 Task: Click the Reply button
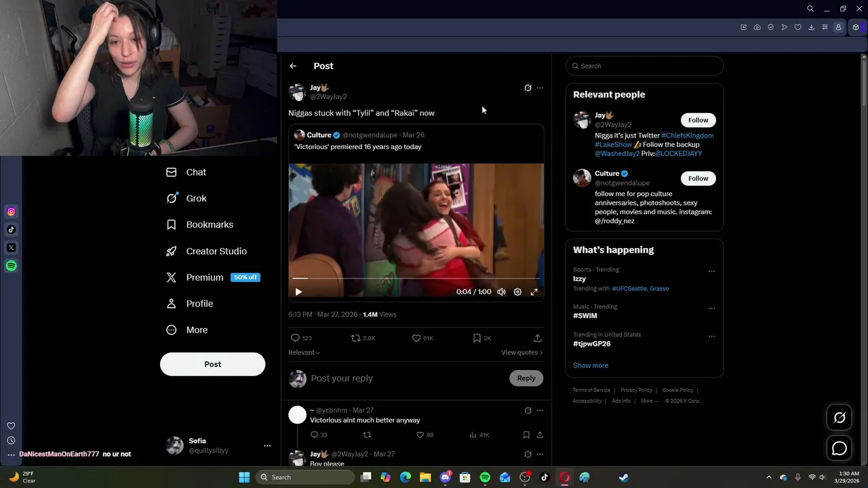point(526,378)
